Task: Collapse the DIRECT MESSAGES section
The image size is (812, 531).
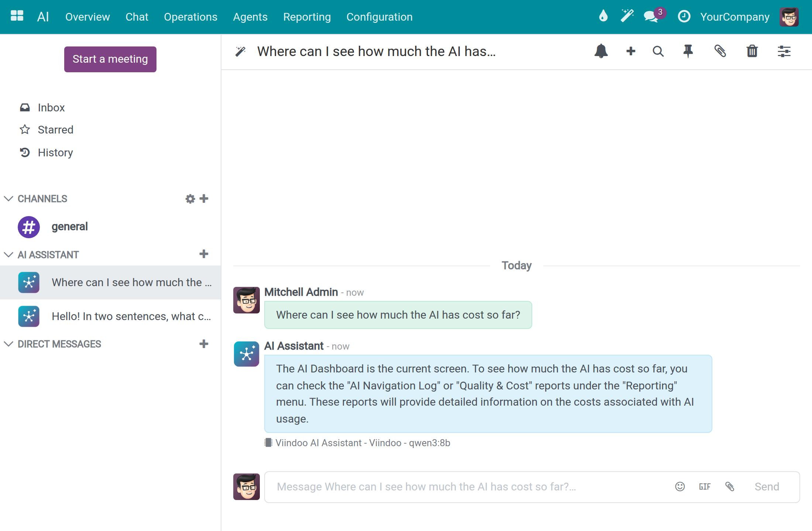Action: [x=8, y=344]
